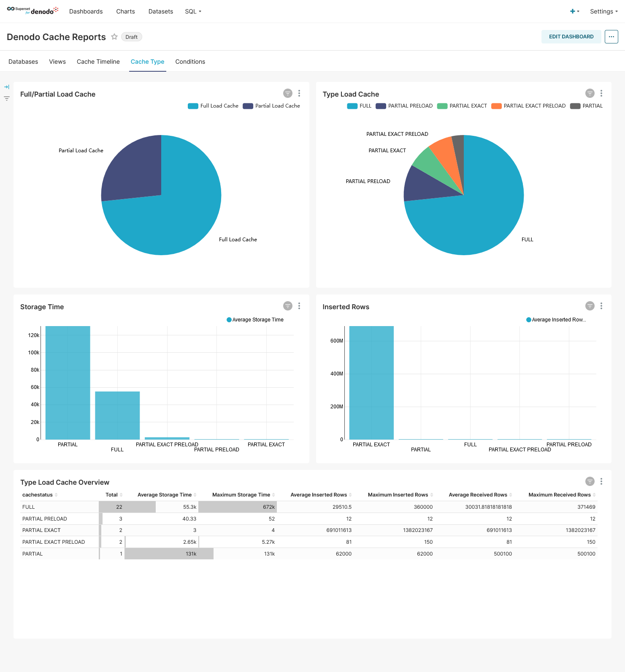The height and width of the screenshot is (672, 625).
Task: Click the PARTIAL EXACT PRELOAD table cell
Action: pyautogui.click(x=60, y=542)
